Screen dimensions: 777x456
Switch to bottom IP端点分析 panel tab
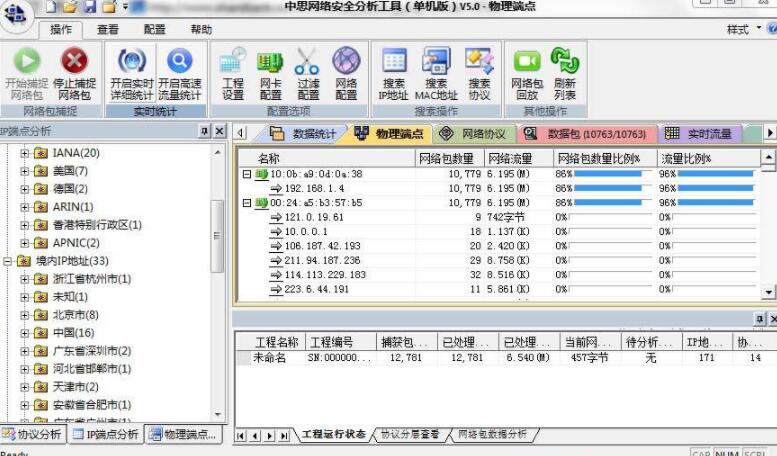tap(106, 434)
